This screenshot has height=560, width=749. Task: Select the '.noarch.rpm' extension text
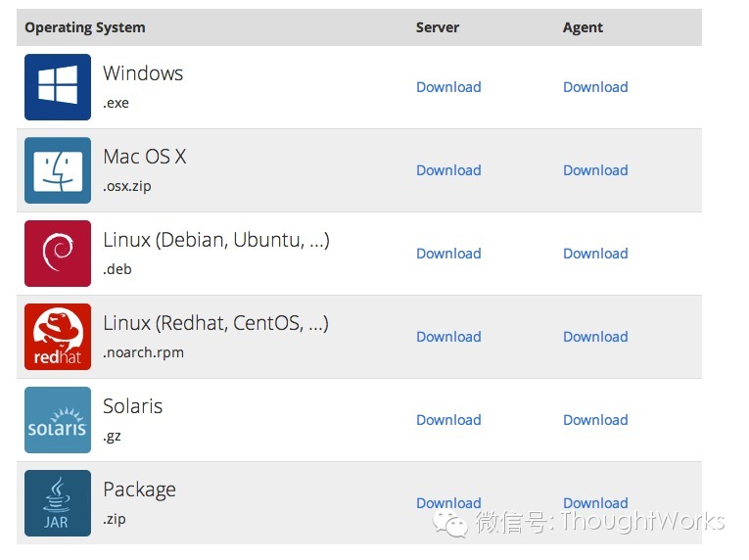(x=143, y=352)
